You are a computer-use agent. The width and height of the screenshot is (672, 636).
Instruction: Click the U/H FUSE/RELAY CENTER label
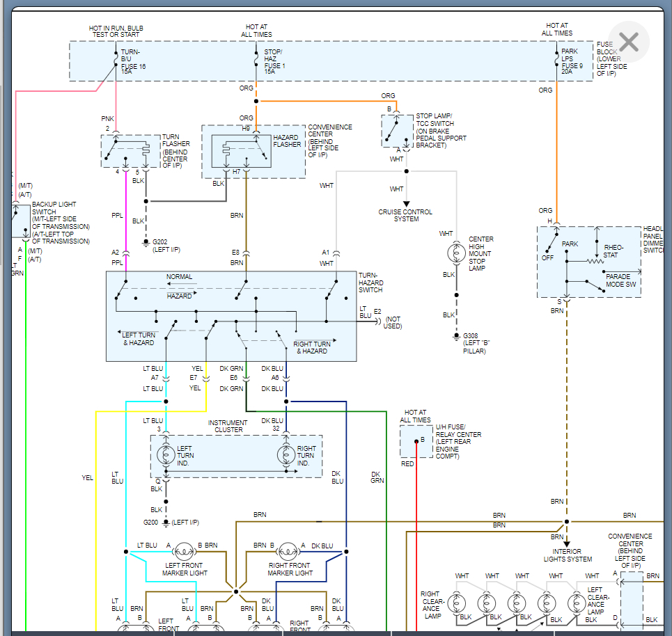[458, 442]
